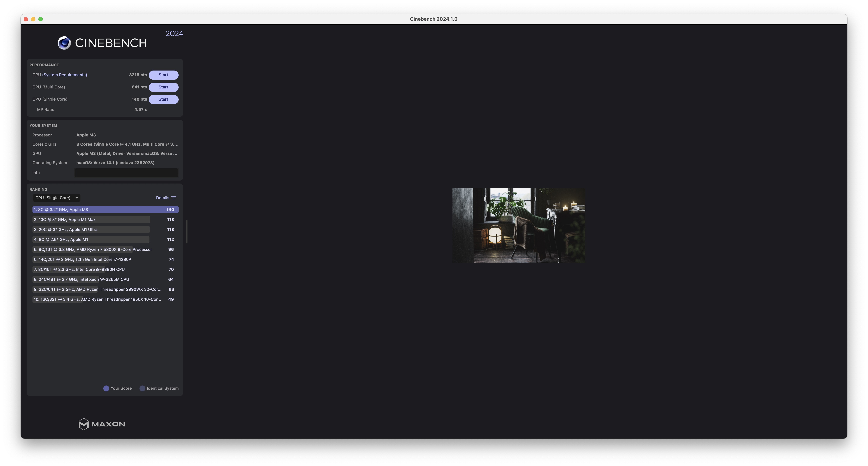Select the Intel Core i7-1280P row
This screenshot has height=466, width=868.
(106, 259)
